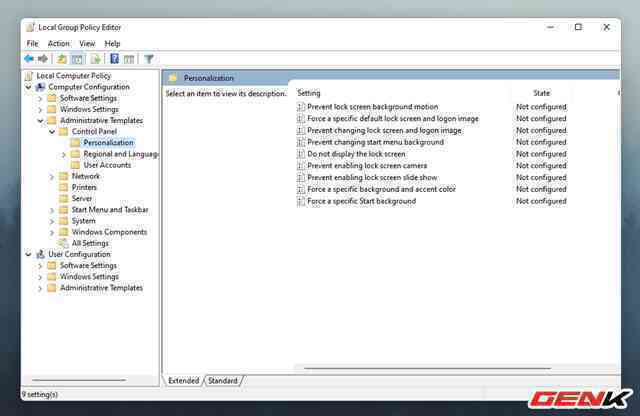Click the Local Group Policy Editor title icon
Screen dimensions: 640x416
tap(30, 27)
